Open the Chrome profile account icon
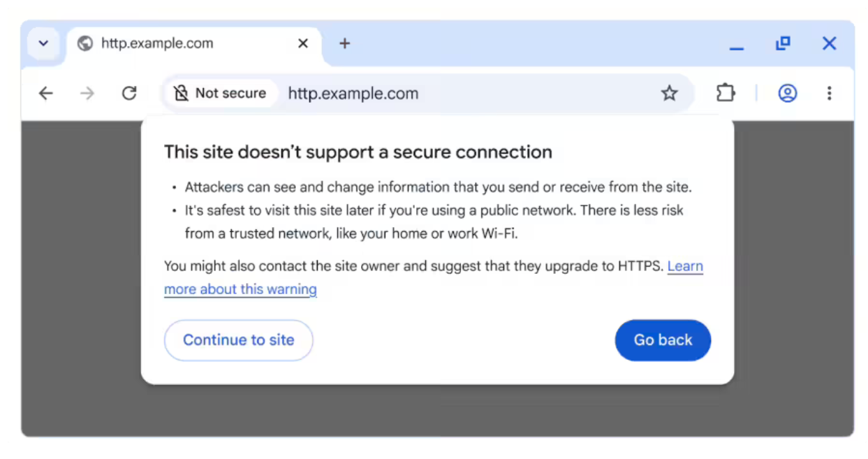868x459 pixels. click(787, 92)
